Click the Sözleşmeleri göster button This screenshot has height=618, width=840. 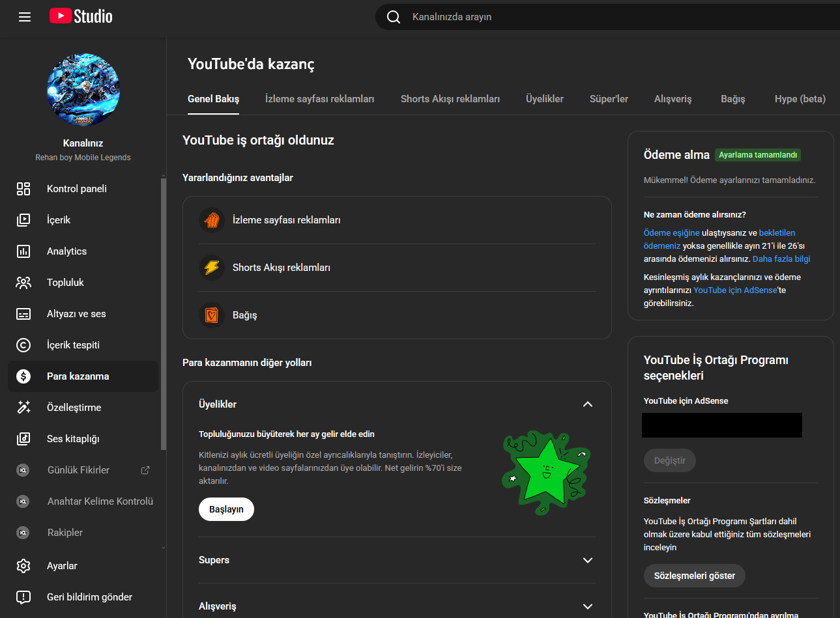(x=695, y=576)
